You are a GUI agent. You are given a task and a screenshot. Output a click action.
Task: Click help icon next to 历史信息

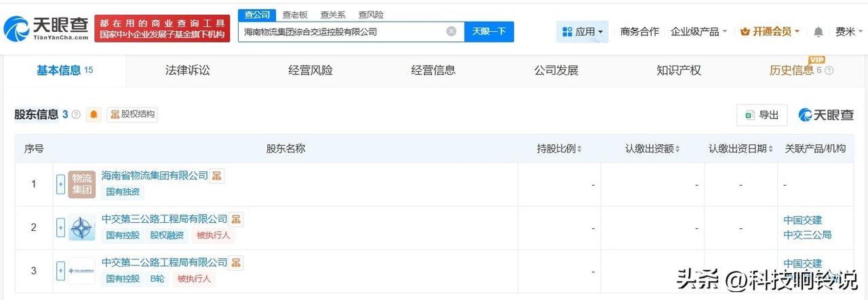coord(829,70)
